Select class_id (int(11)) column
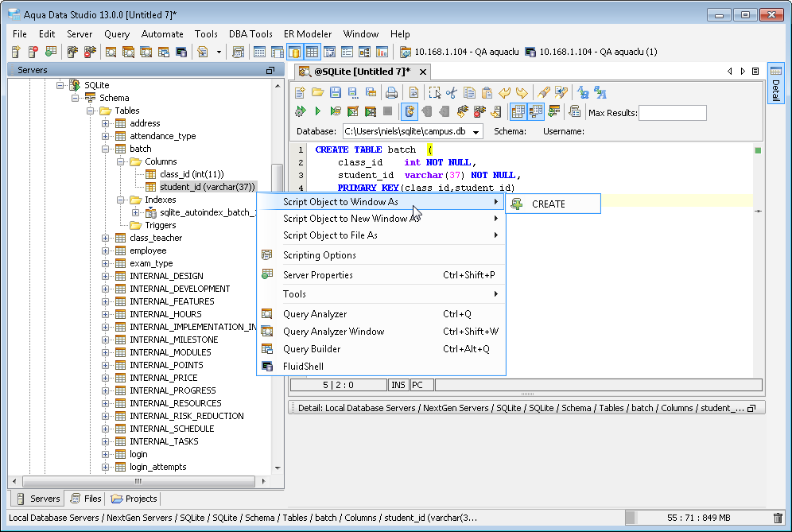Screen dimensions: 792x532 192,174
